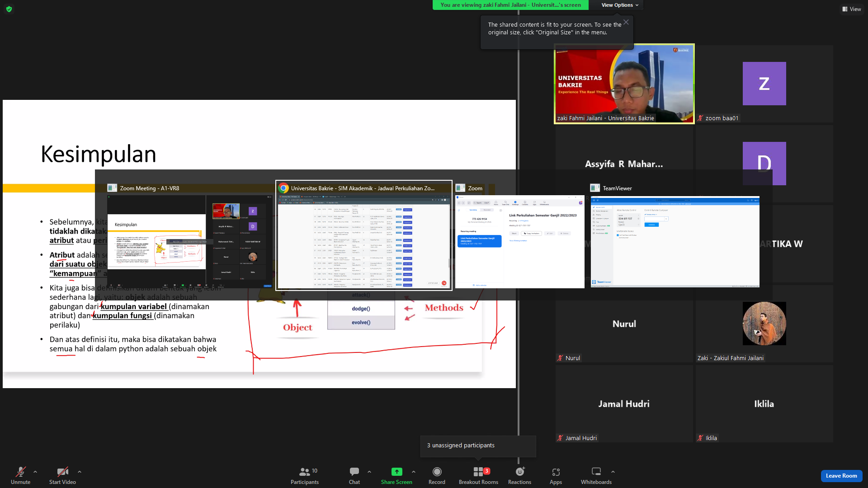Click the evolve() method in slide diagram
This screenshot has width=868, height=488.
click(x=361, y=323)
